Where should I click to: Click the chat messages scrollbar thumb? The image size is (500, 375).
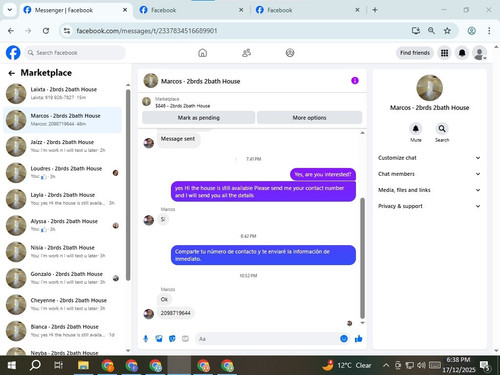click(362, 258)
